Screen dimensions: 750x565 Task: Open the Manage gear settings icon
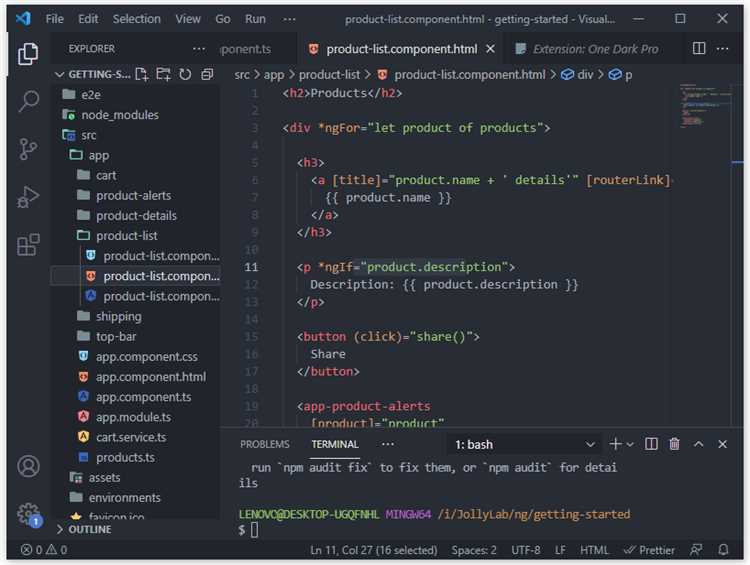coord(28,514)
